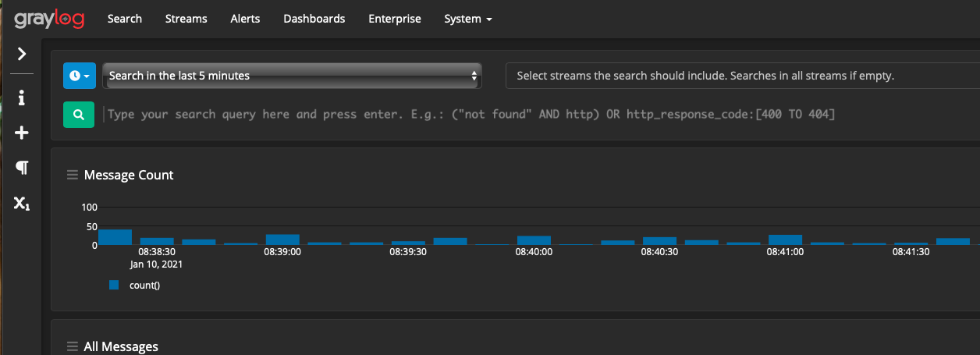
Task: Click the plus Create icon in sidebar
Action: (22, 133)
